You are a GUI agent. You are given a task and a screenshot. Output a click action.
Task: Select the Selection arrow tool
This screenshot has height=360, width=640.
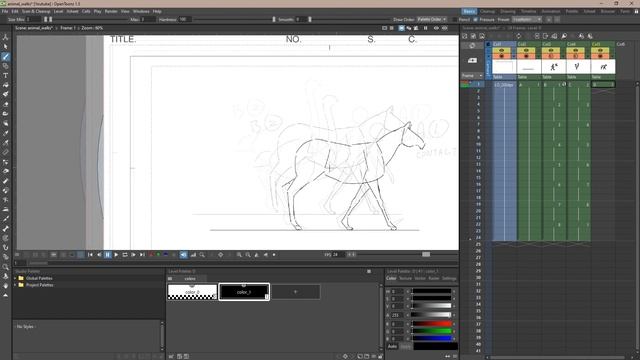[5, 47]
